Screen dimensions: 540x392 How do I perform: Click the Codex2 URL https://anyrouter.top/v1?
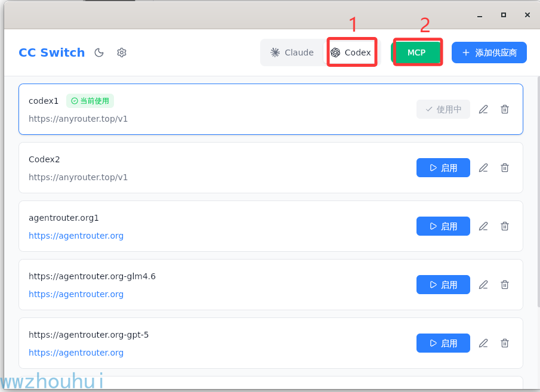click(78, 177)
